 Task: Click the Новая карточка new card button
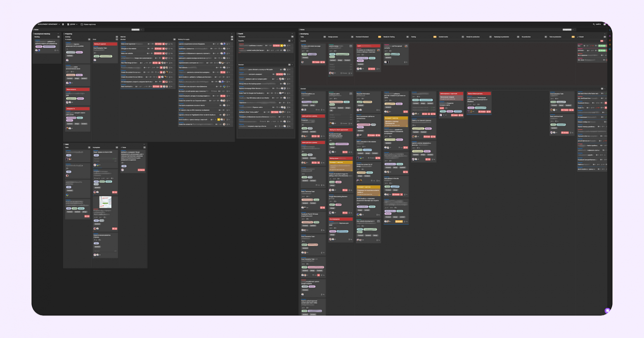pyautogui.click(x=88, y=24)
